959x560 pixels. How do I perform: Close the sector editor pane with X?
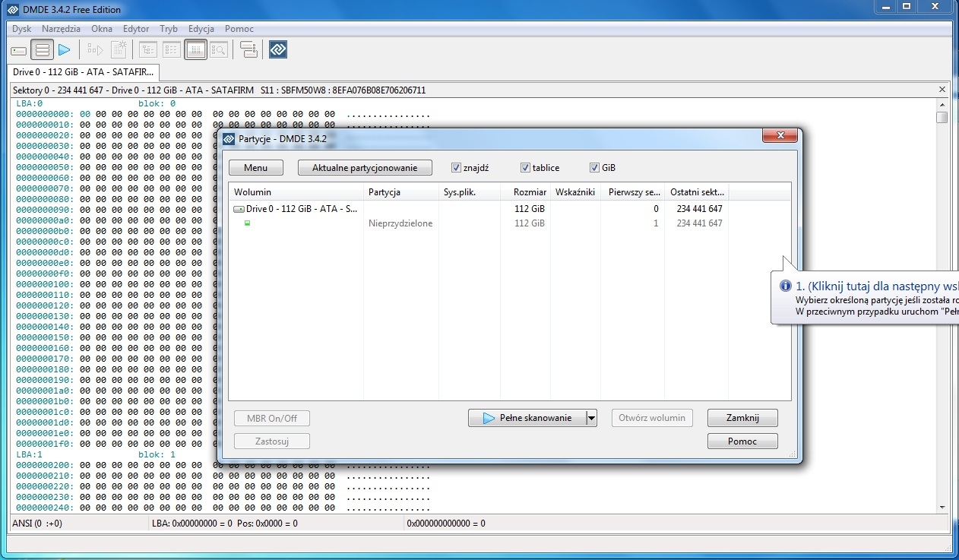coord(942,90)
